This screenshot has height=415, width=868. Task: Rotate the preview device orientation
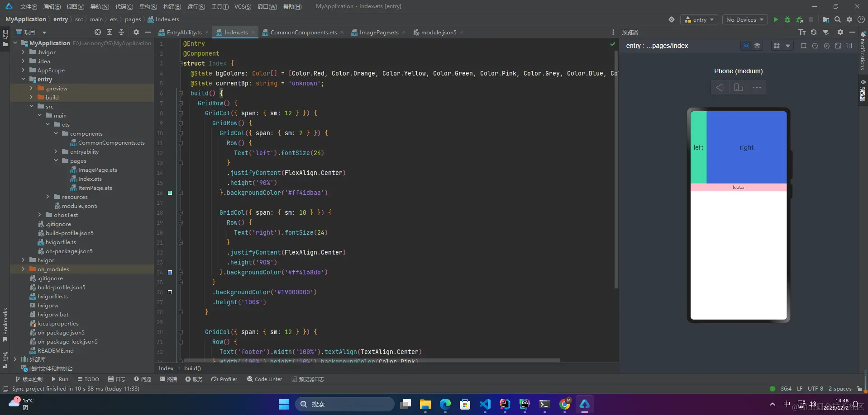(x=739, y=87)
